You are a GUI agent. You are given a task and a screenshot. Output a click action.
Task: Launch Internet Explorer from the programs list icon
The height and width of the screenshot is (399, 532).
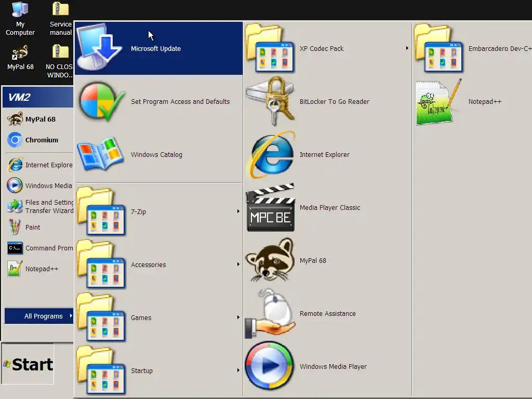(x=271, y=154)
